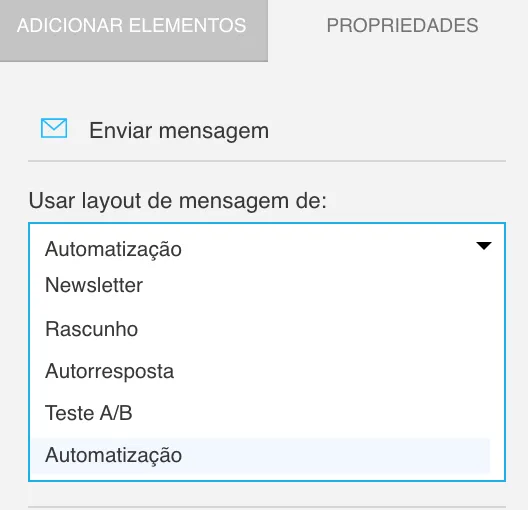528x510 pixels.
Task: Choose Rascunho from the layout list
Action: click(x=92, y=329)
